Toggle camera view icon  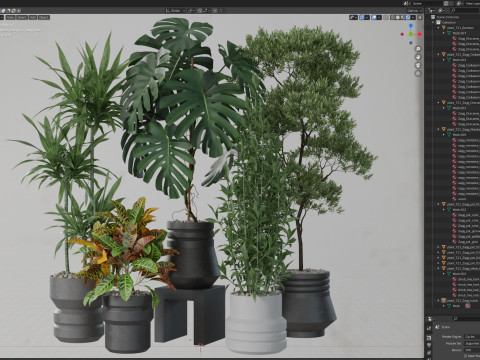(x=418, y=65)
